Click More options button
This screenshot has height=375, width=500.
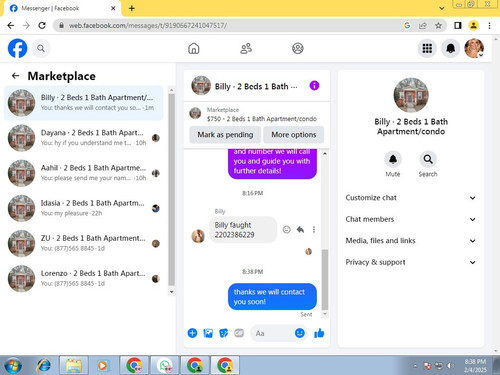[293, 135]
